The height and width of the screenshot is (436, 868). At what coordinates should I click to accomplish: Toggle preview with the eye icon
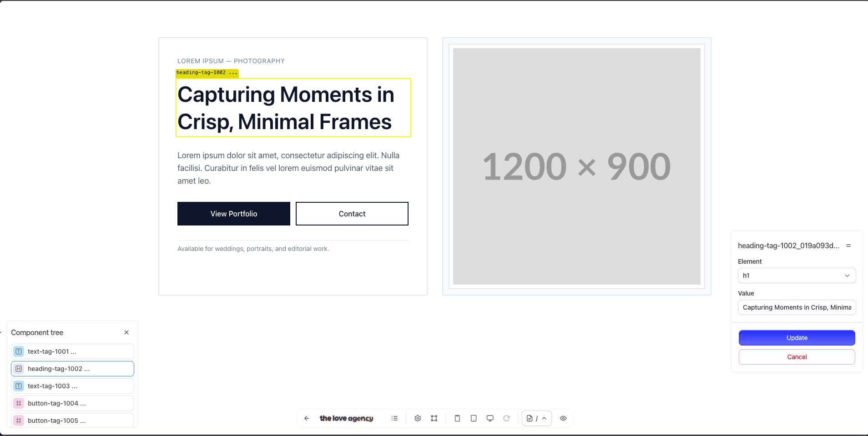point(563,418)
